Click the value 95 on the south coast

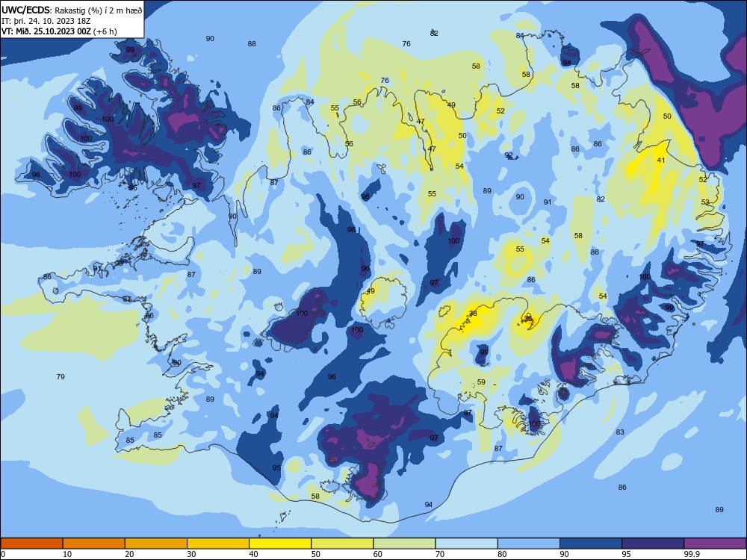pyautogui.click(x=276, y=468)
